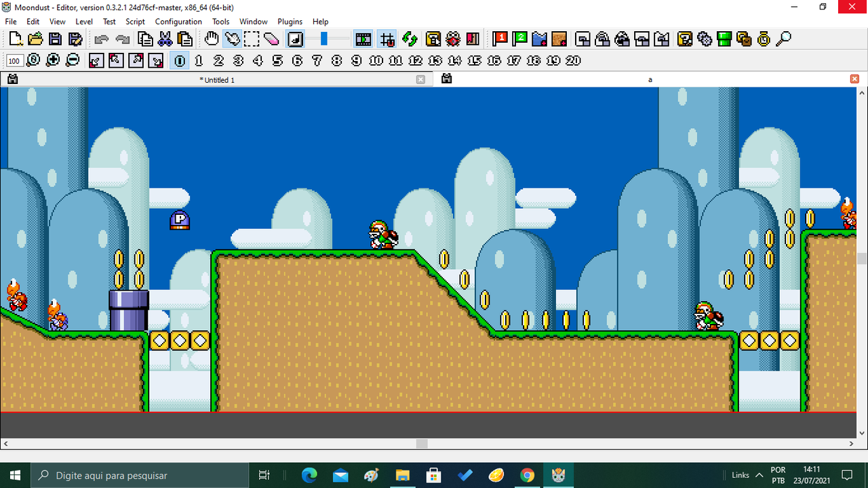Switch to the Untitled 1 tab

click(217, 80)
